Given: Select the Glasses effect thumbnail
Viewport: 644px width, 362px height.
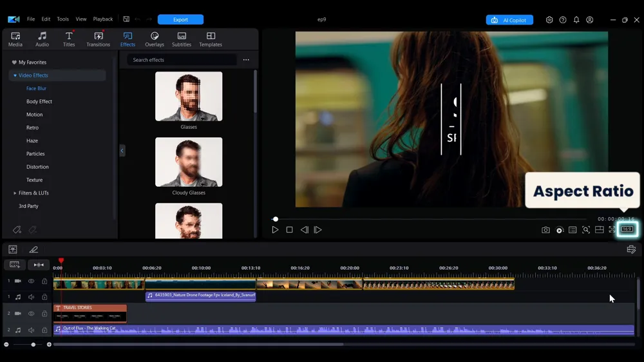Looking at the screenshot, I should 189,96.
